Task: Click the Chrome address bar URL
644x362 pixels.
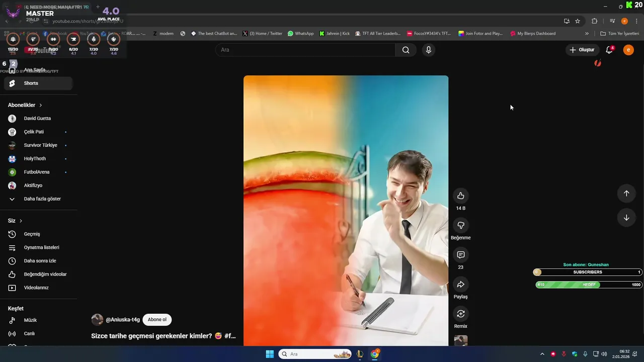Action: point(88,21)
